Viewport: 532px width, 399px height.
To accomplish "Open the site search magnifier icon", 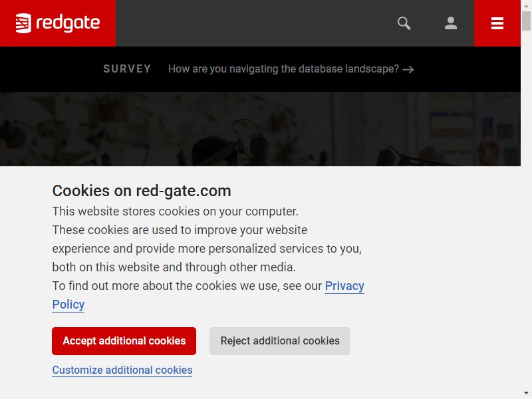I will (404, 23).
